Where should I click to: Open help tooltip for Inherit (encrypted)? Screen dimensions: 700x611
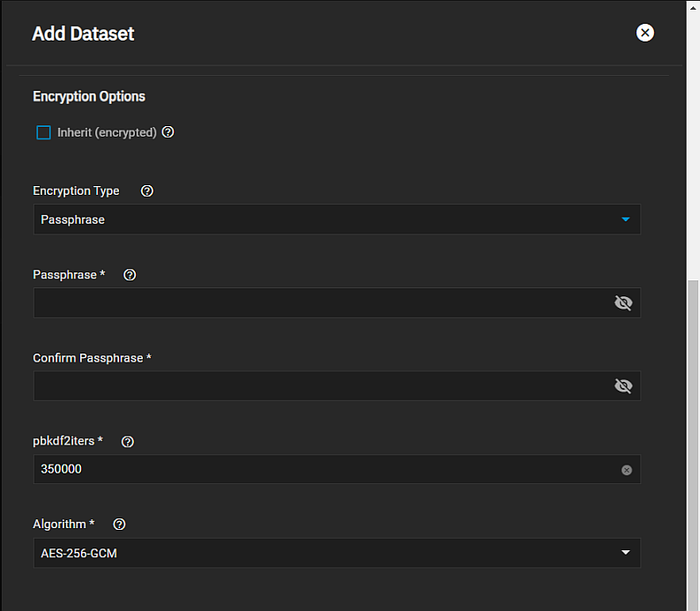click(x=168, y=132)
